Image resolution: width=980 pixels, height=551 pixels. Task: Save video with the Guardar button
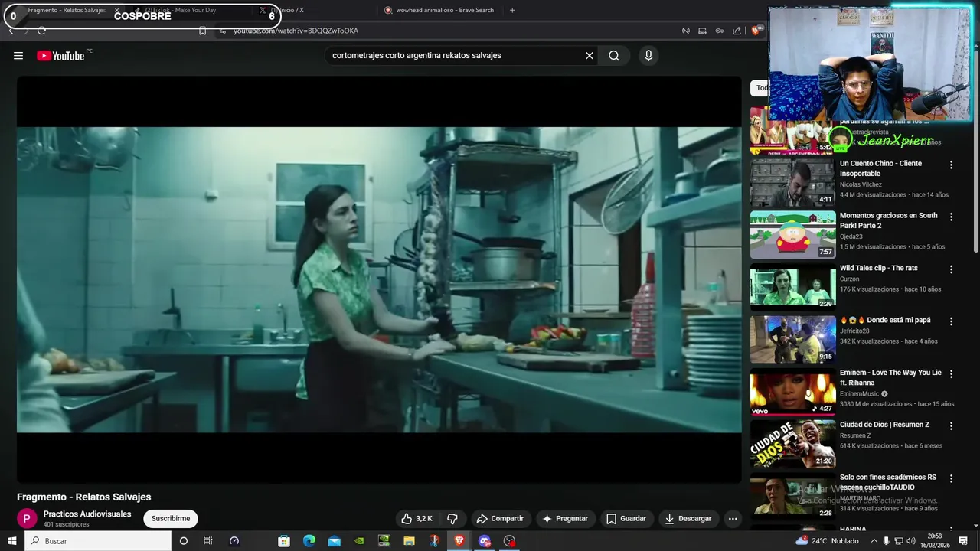(626, 519)
